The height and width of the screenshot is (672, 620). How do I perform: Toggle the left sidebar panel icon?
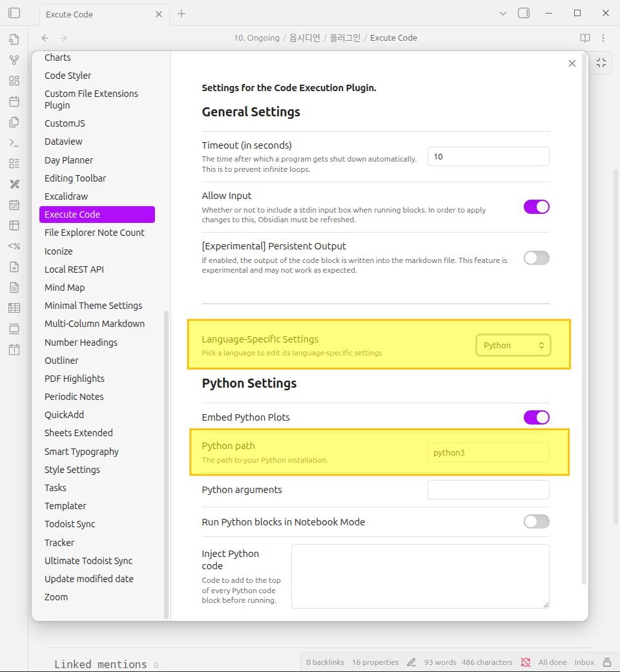click(14, 13)
